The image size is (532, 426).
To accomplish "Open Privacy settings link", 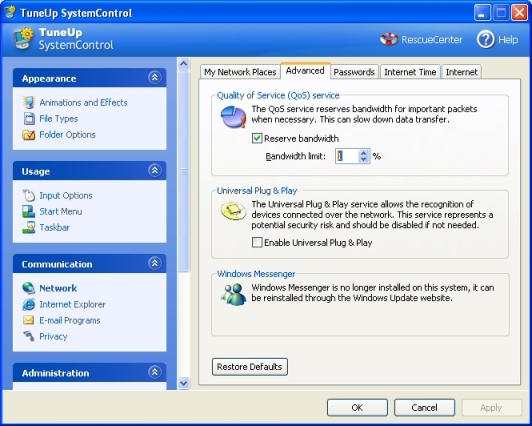I will [53, 336].
